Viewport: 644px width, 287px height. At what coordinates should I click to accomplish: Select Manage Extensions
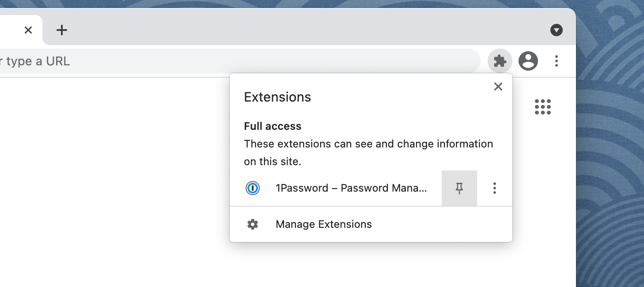(323, 224)
